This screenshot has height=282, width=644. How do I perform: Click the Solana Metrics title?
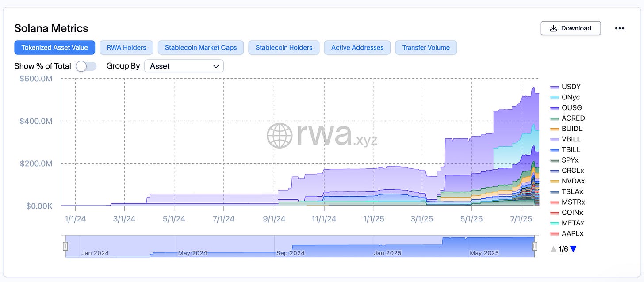51,28
